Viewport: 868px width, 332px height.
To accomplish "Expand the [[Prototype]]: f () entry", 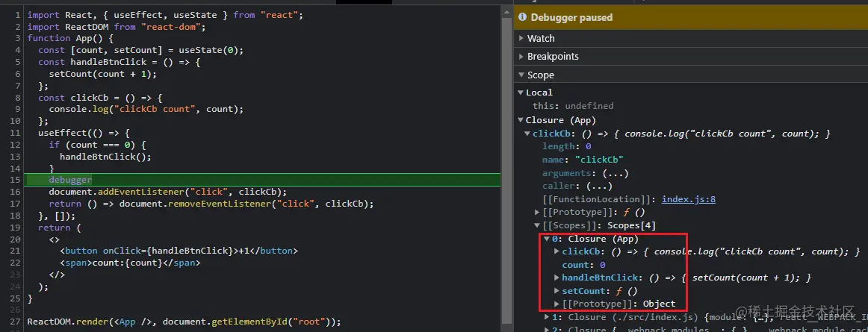I will pos(537,212).
